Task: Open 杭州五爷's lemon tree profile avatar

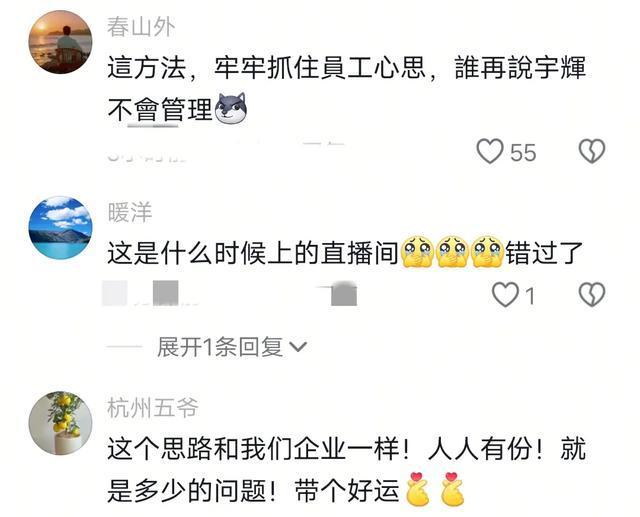Action: click(x=60, y=423)
